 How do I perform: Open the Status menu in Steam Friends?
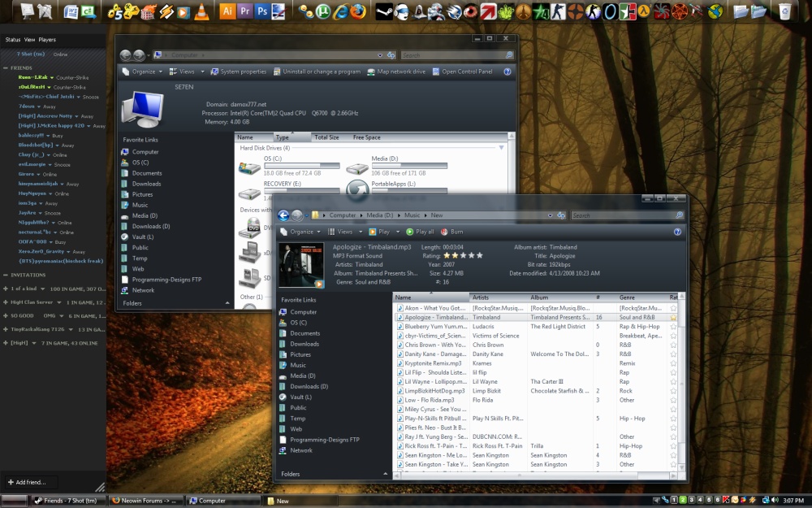click(13, 39)
